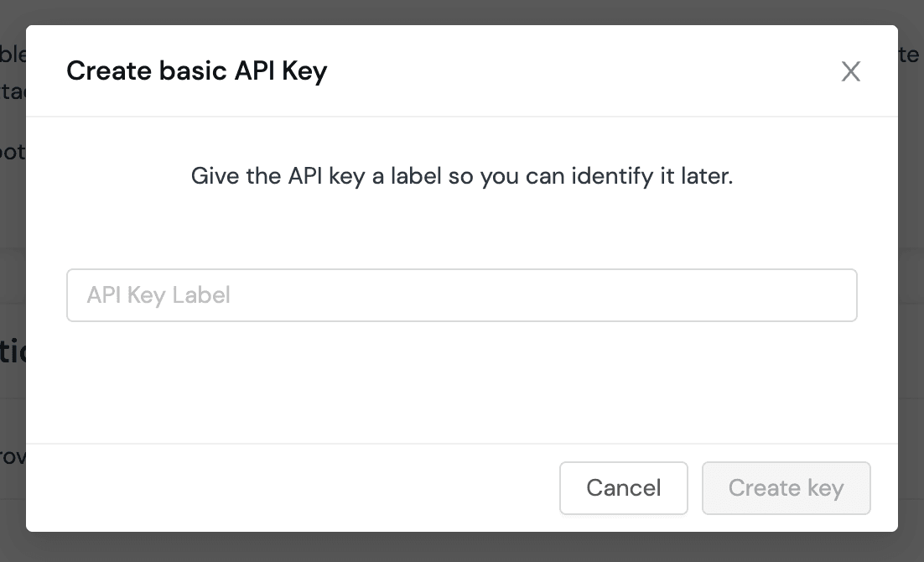Click the grayed Create key button

(786, 488)
